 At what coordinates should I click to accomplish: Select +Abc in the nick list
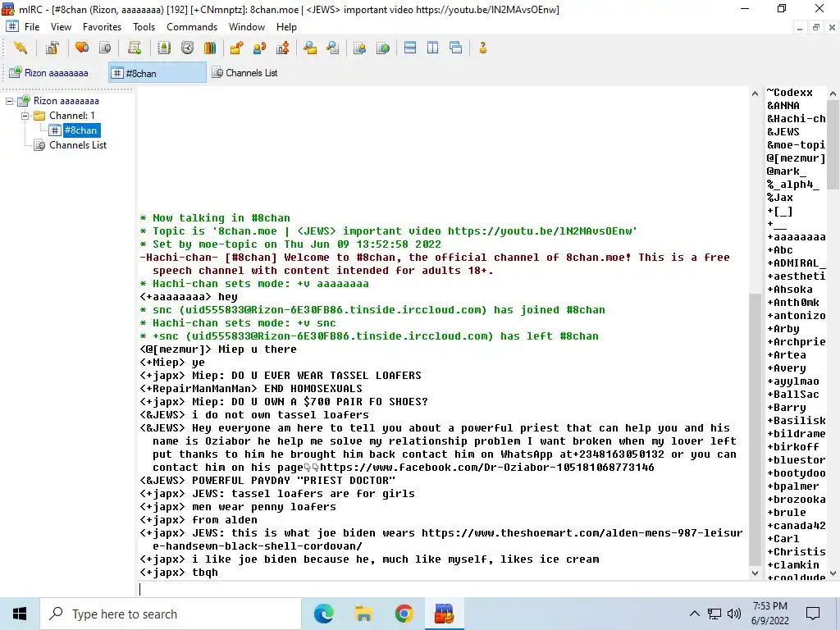click(x=780, y=250)
